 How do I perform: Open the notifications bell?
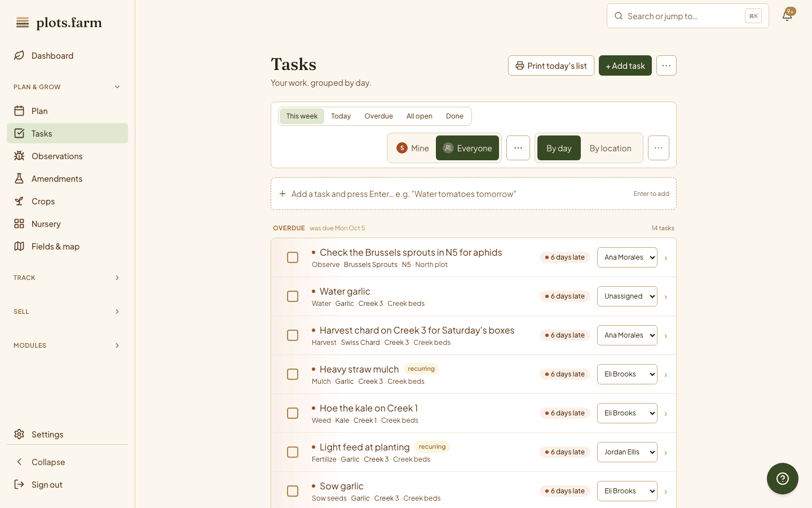pyautogui.click(x=787, y=16)
